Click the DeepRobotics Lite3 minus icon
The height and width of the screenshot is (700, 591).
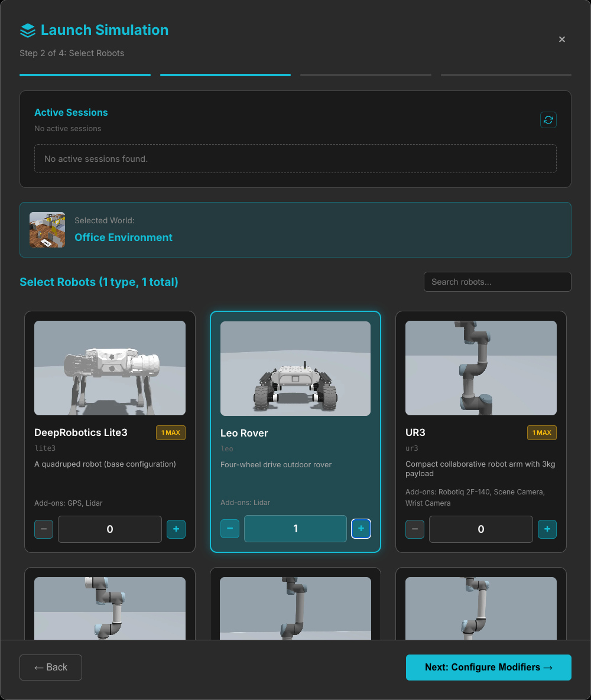[x=44, y=529]
